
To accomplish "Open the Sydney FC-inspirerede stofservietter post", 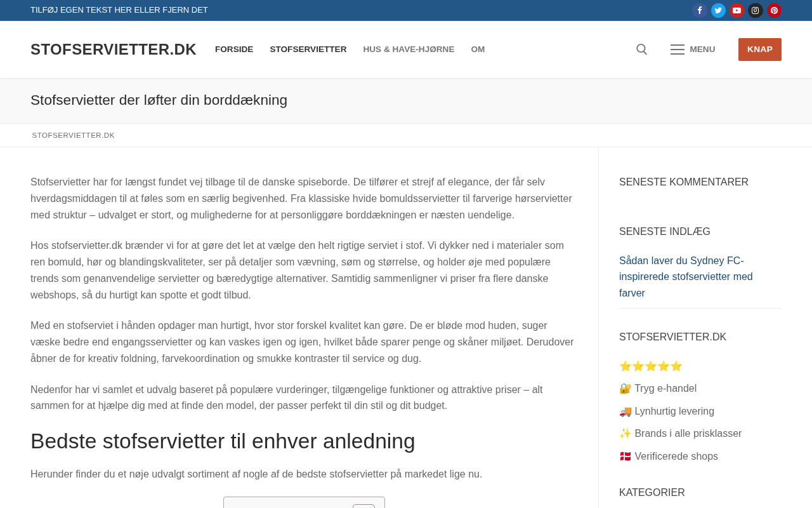I will [686, 277].
